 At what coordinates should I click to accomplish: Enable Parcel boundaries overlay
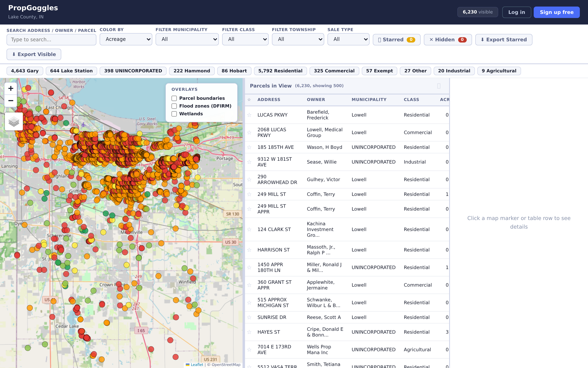174,98
